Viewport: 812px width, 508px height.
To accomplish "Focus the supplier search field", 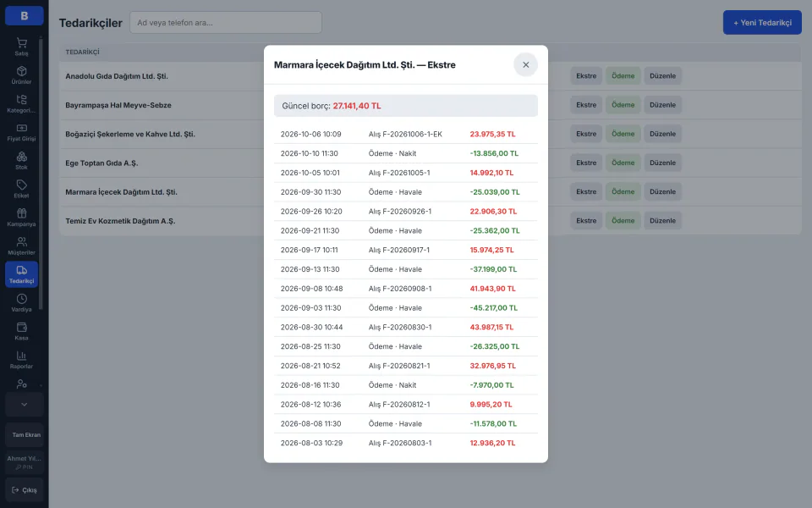I will [x=226, y=23].
